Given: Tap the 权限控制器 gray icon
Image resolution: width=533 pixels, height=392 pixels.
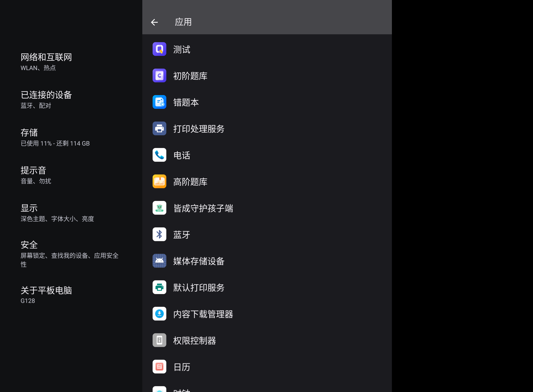Looking at the screenshot, I should tap(159, 340).
